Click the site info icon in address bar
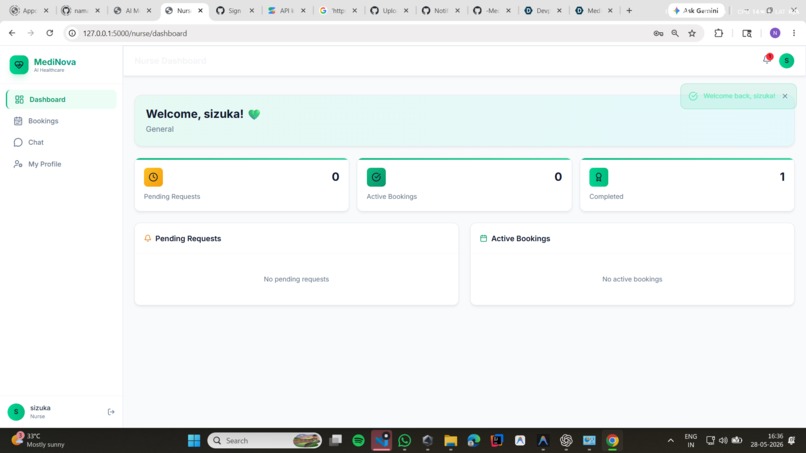Image resolution: width=806 pixels, height=453 pixels. (72, 33)
